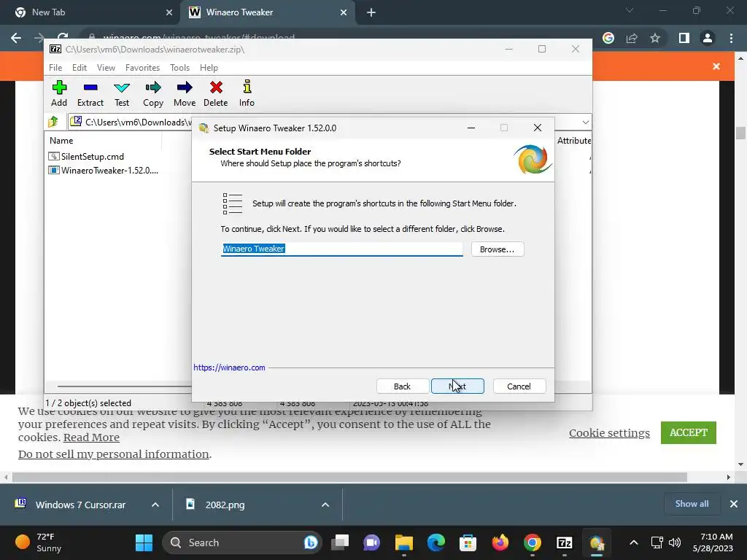The image size is (747, 560).
Task: Go Back in the Setup wizard
Action: (x=402, y=386)
